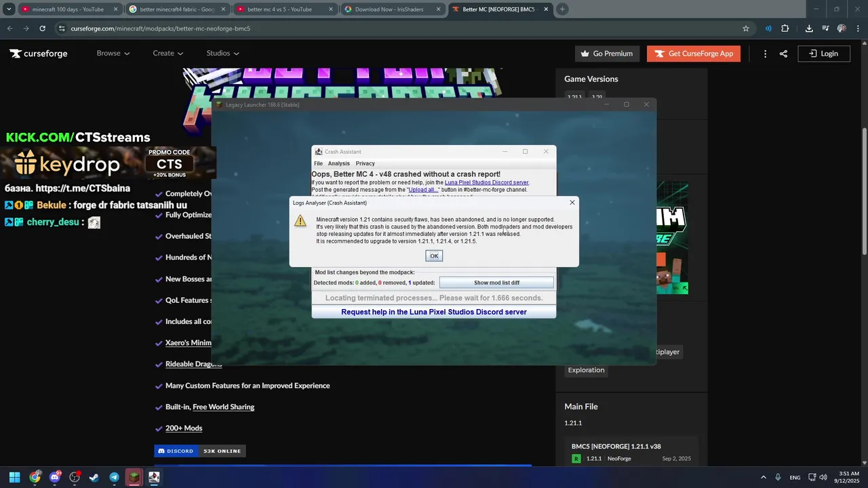The width and height of the screenshot is (868, 488).
Task: Click Request help in Luna Pixel Studios Discord
Action: pos(434,312)
